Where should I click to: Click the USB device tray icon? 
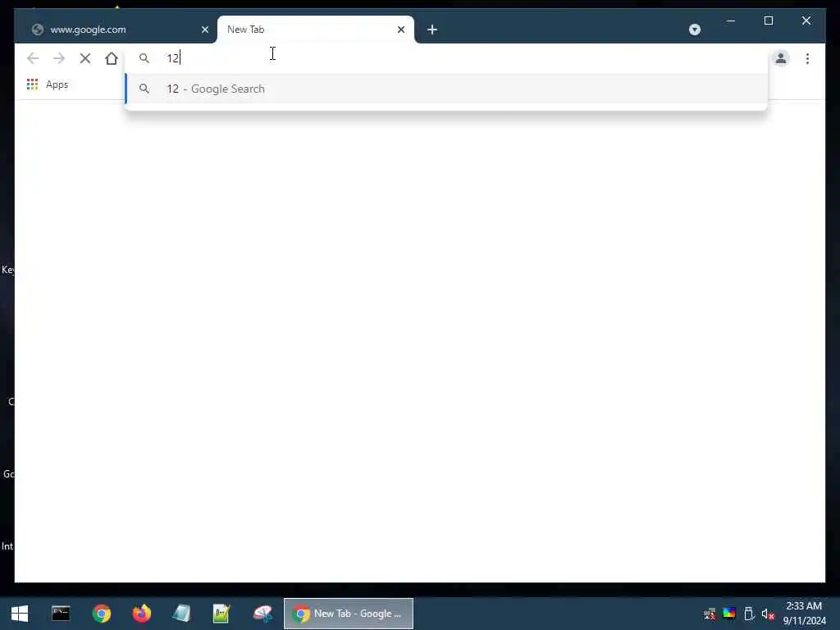pyautogui.click(x=749, y=614)
